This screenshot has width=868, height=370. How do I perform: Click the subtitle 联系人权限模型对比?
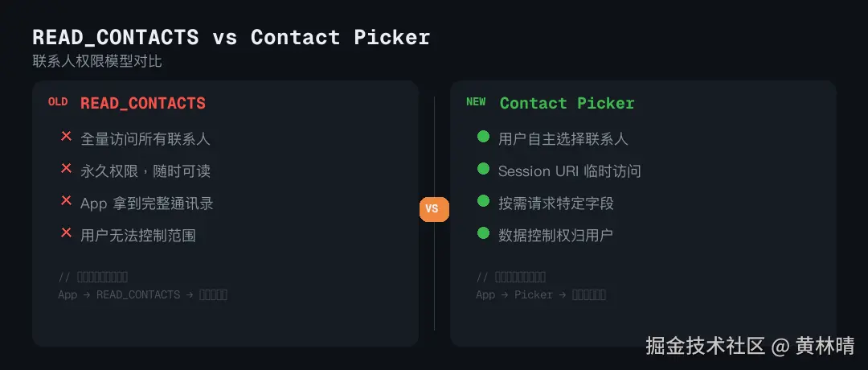97,61
